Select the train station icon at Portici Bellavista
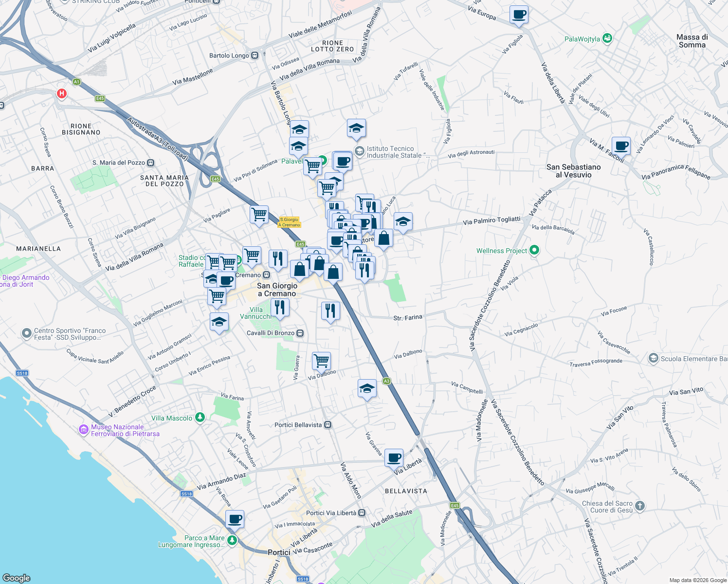Viewport: 728px width, 584px height. coord(329,424)
